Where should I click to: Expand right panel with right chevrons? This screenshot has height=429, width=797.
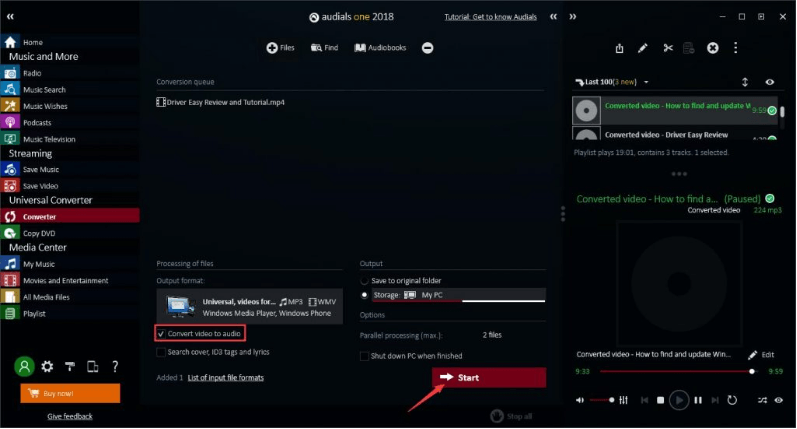click(x=573, y=17)
